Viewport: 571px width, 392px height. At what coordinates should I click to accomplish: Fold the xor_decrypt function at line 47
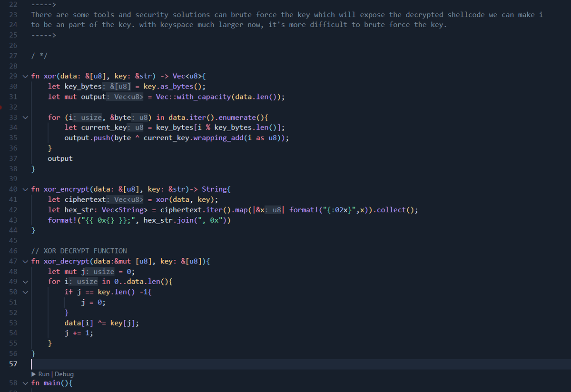tap(25, 261)
